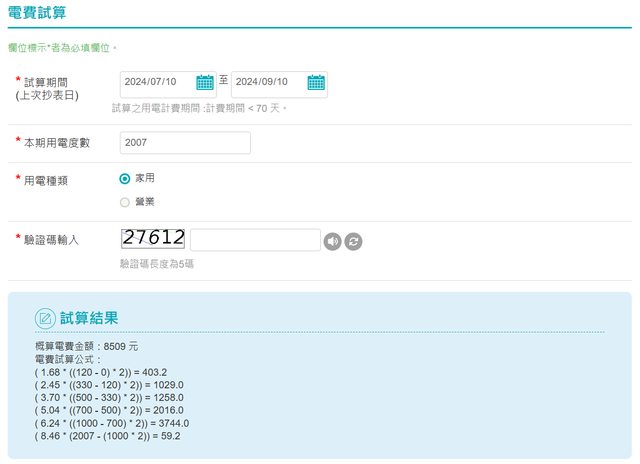The width and height of the screenshot is (640, 464).
Task: Open the start date calendar picker
Action: click(205, 83)
